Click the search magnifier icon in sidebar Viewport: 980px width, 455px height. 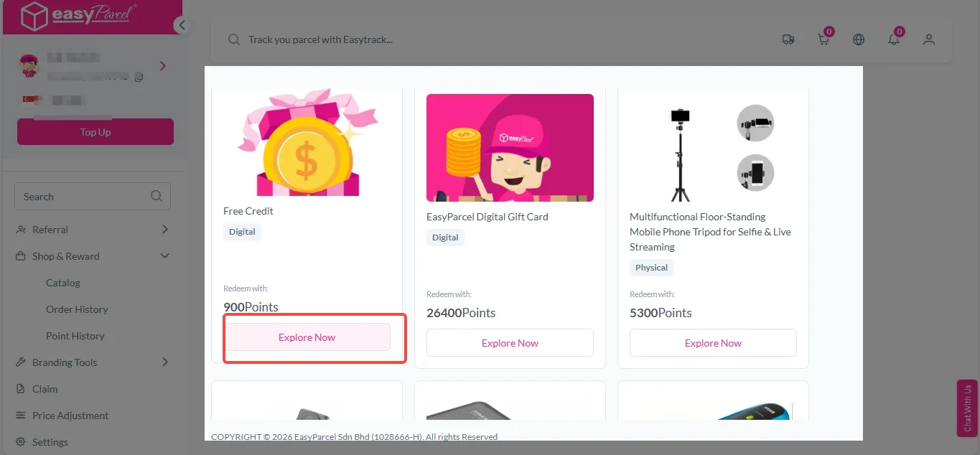(157, 196)
